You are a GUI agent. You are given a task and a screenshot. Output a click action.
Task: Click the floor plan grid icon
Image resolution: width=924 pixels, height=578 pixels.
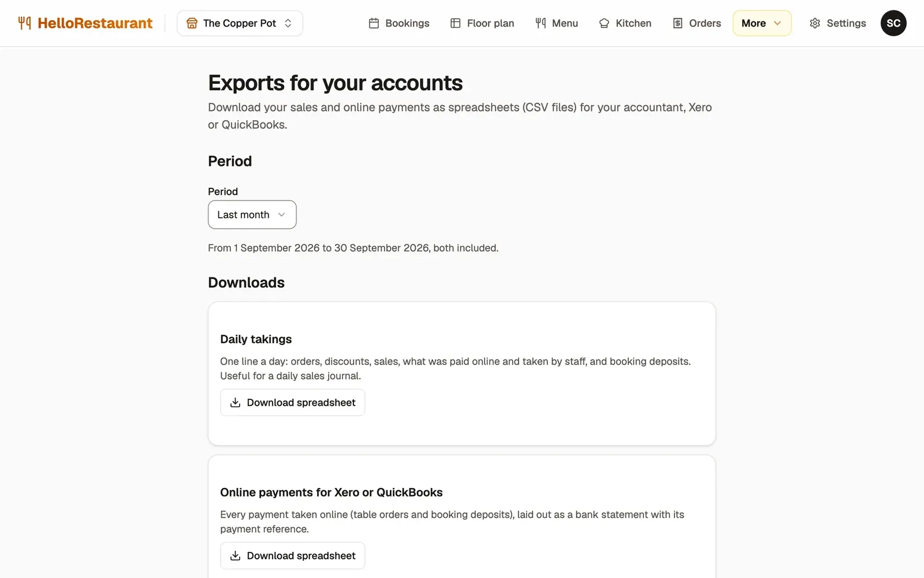point(455,23)
